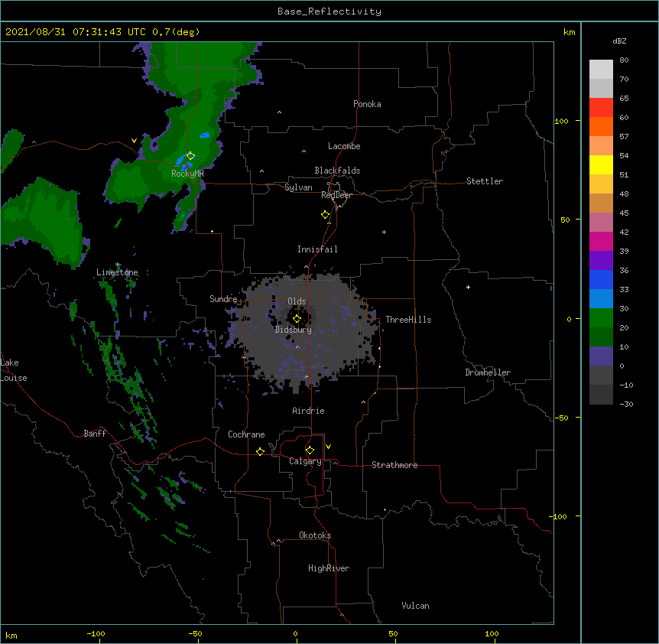Select the Olds label

(297, 301)
